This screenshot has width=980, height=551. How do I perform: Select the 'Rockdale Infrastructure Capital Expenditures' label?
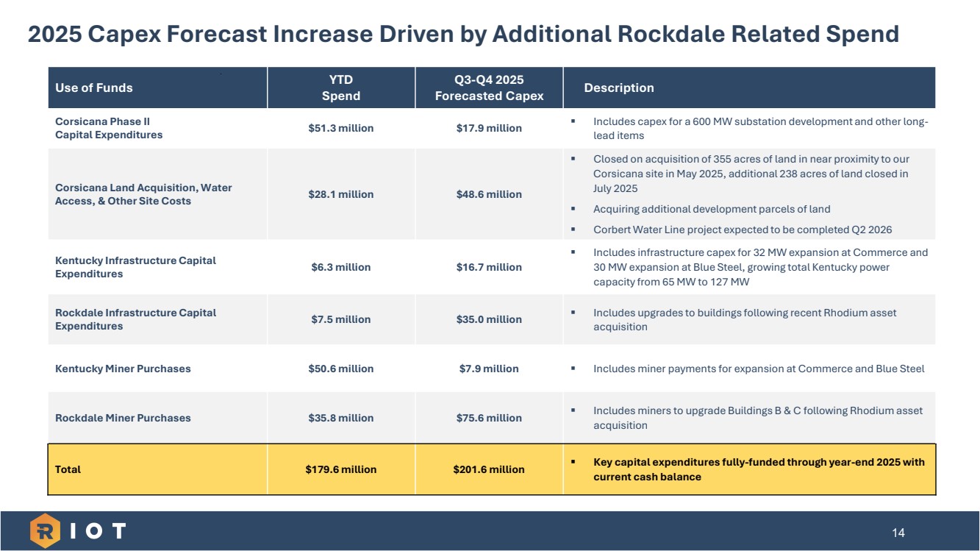tap(135, 319)
